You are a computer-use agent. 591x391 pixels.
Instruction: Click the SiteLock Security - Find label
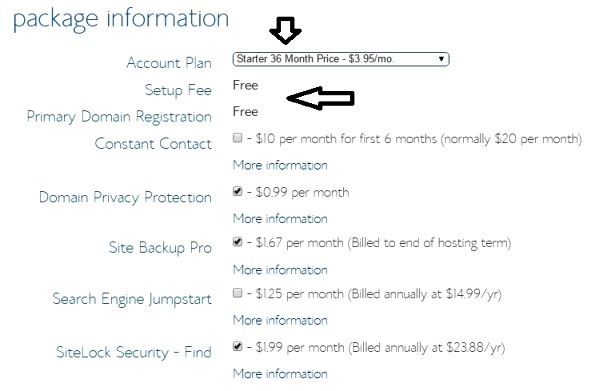click(x=134, y=353)
